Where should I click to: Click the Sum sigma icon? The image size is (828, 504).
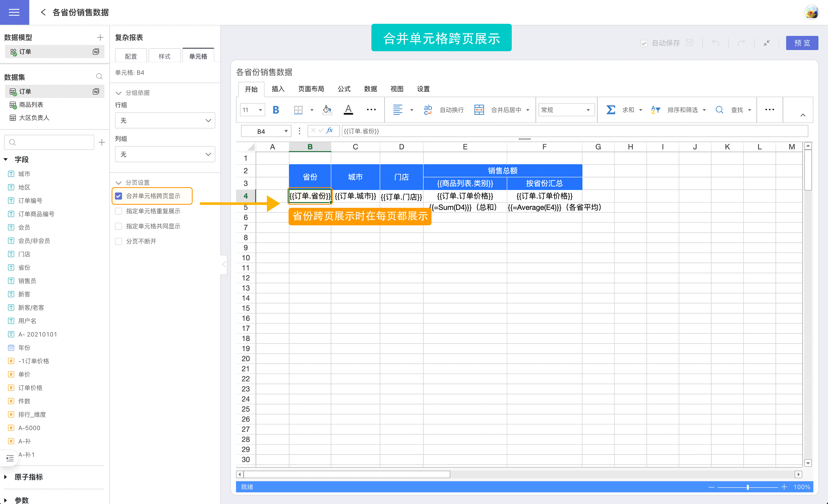(x=611, y=110)
